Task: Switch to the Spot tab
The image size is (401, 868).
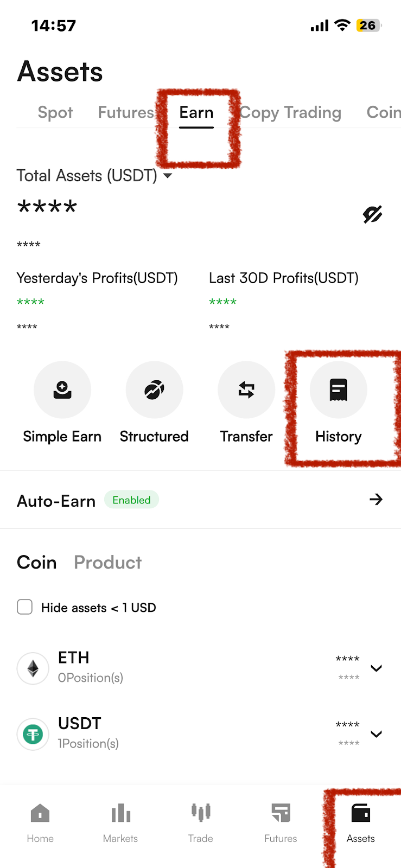Action: click(x=55, y=112)
